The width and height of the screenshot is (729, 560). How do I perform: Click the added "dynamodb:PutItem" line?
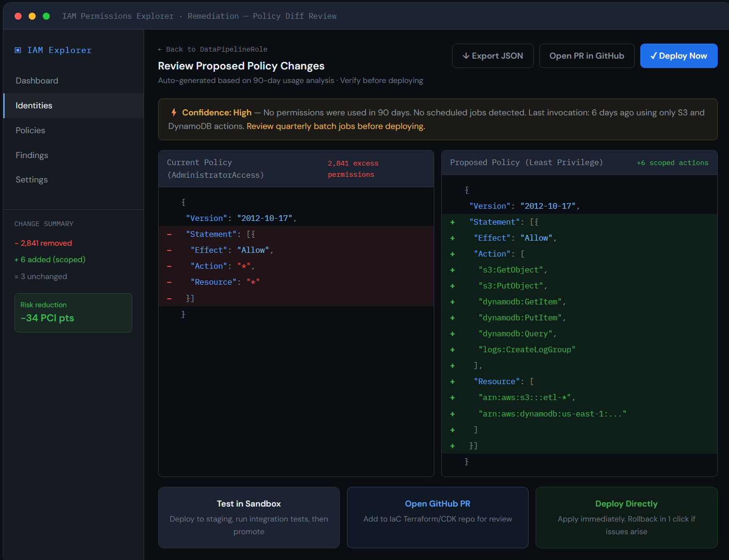[x=579, y=318]
